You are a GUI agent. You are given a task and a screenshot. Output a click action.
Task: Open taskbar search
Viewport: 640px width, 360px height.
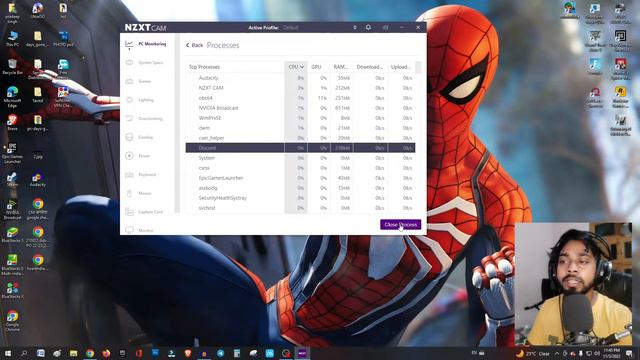coord(24,353)
